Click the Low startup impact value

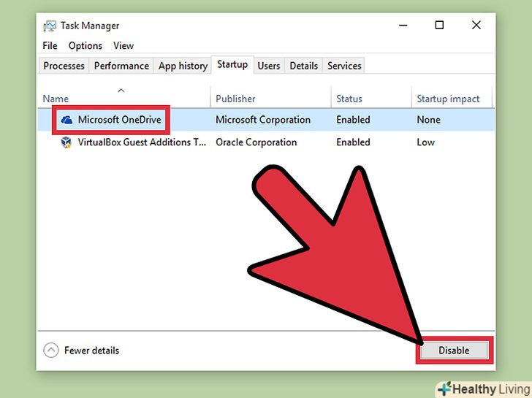coord(425,142)
